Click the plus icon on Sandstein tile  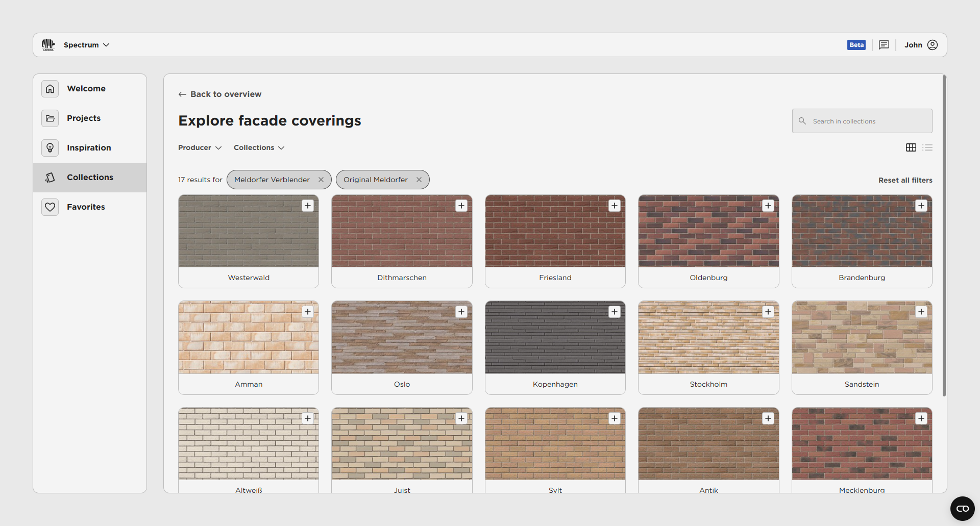coord(921,312)
